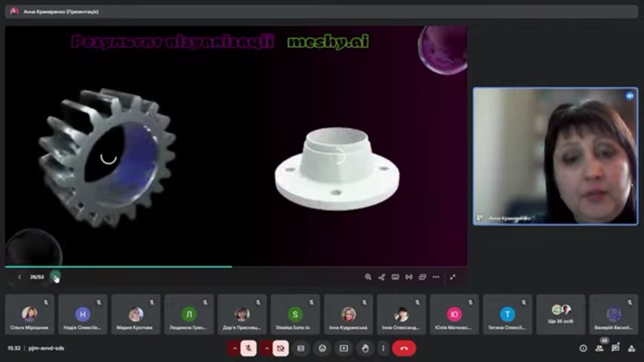Turn on the camera
This screenshot has height=362, width=644.
click(x=280, y=348)
